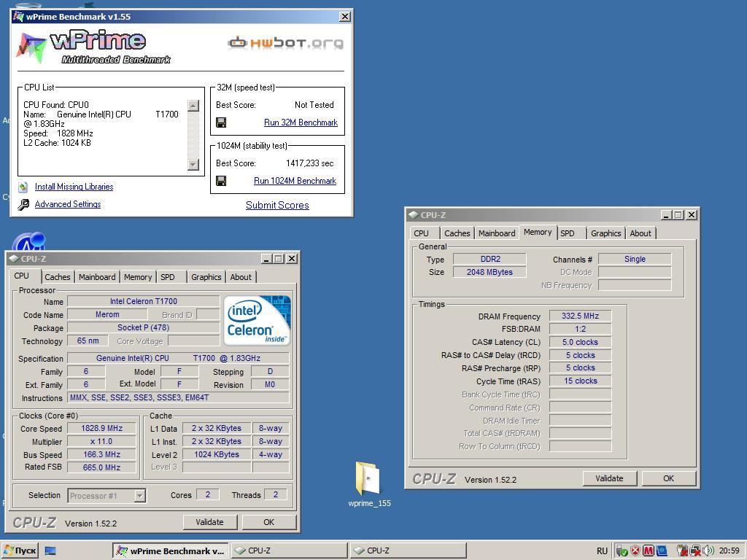
Task: Click the Show Desktop quick launch icon
Action: pos(50,551)
